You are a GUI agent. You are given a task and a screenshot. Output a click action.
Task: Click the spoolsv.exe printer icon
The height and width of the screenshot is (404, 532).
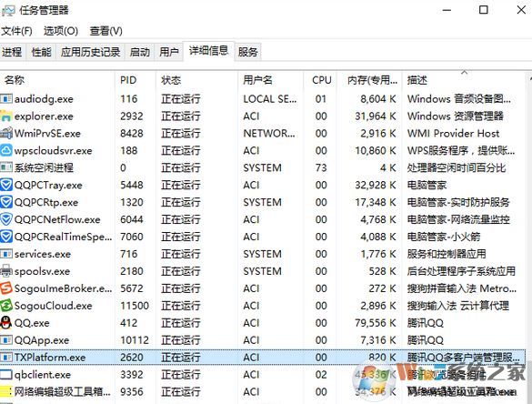point(6,271)
